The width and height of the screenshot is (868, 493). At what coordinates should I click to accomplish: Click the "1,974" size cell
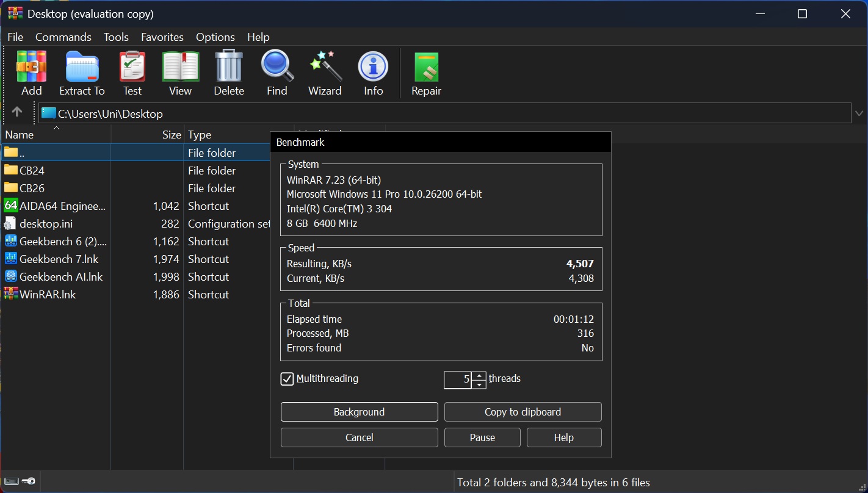point(166,259)
